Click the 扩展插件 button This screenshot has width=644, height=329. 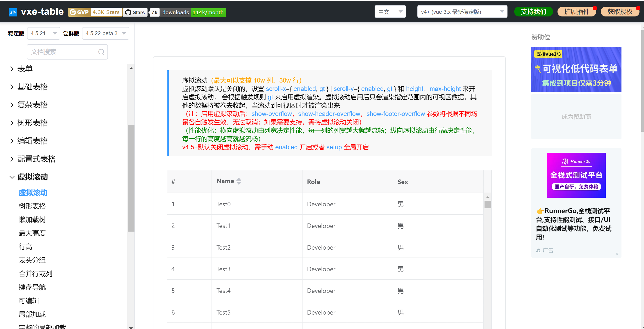(576, 12)
